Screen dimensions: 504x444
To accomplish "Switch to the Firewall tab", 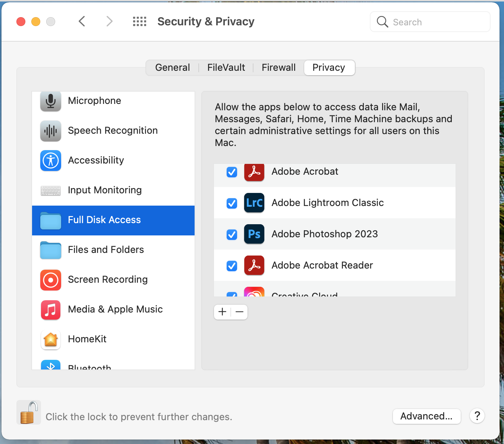I will tap(278, 67).
